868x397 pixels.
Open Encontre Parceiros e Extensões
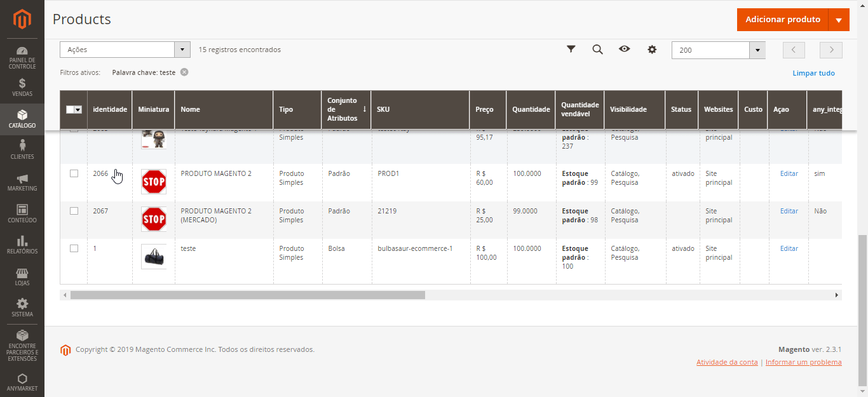pos(22,345)
